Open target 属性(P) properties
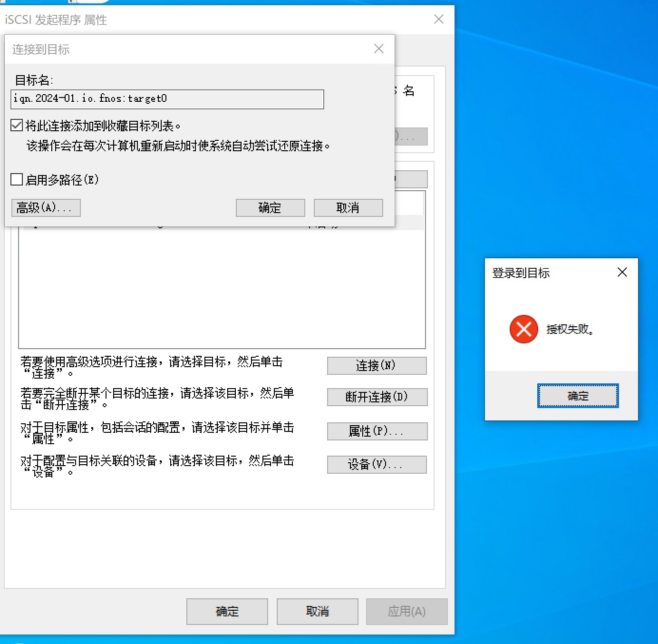 coord(377,431)
